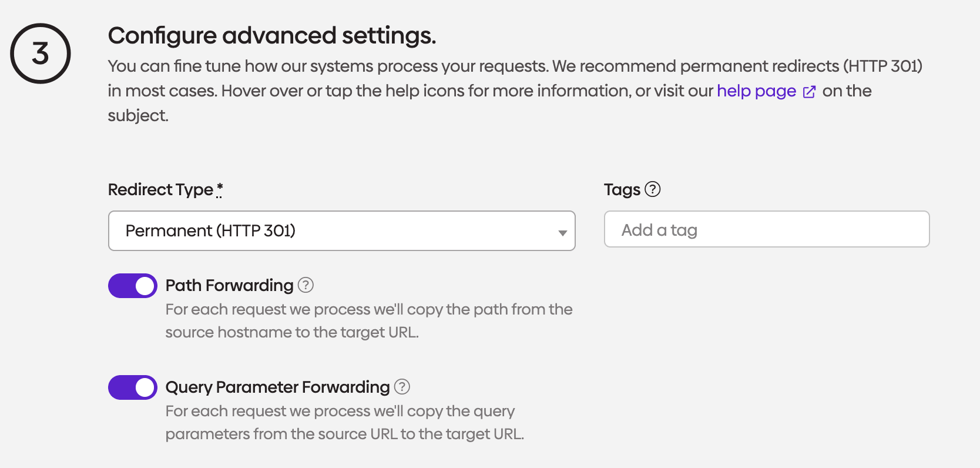Click the Redirect Type field label

[x=160, y=189]
